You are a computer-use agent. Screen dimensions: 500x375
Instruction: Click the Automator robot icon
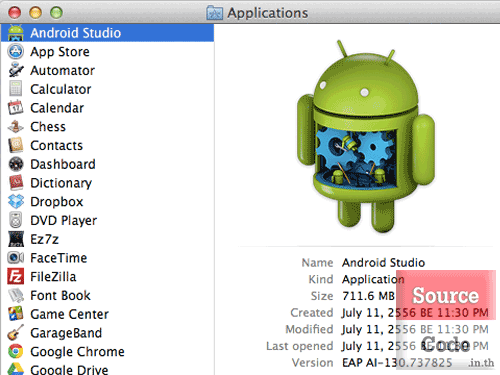coord(16,70)
